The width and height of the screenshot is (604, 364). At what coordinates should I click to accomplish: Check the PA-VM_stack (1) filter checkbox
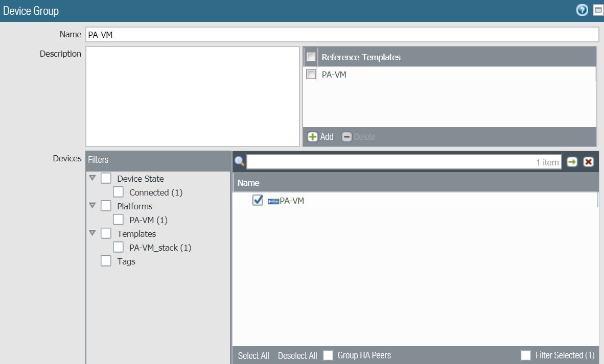click(x=118, y=247)
